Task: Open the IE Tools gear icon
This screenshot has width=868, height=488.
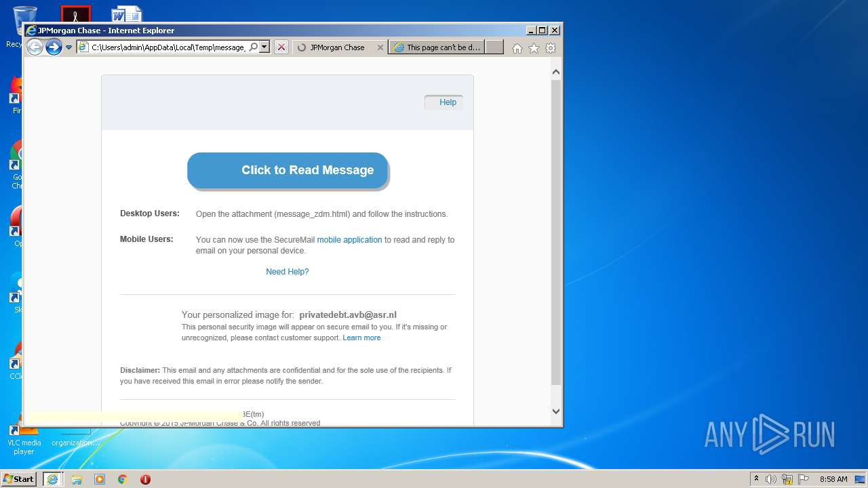Action: click(x=551, y=48)
